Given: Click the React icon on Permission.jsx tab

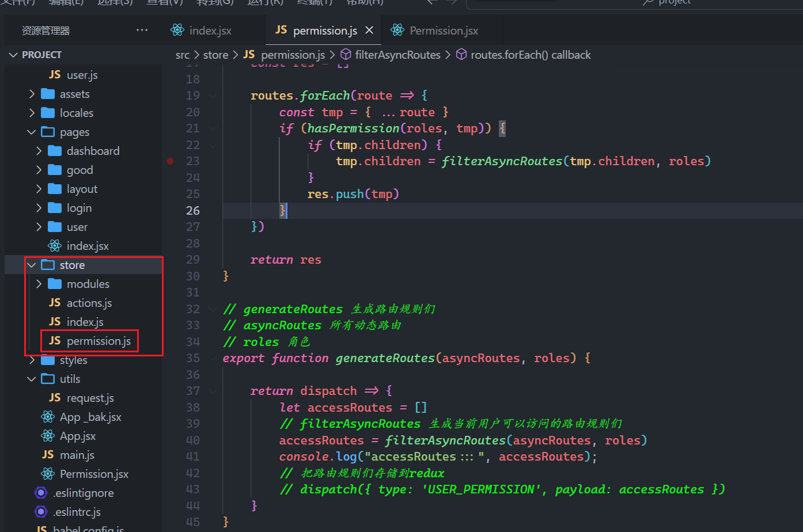Looking at the screenshot, I should pos(397,30).
